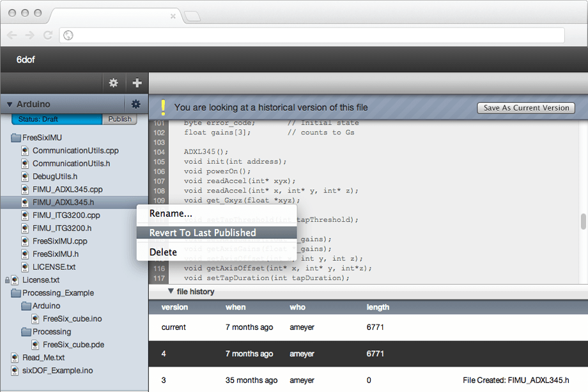Close the current browser tab
Image resolution: width=588 pixels, height=392 pixels.
click(x=173, y=16)
